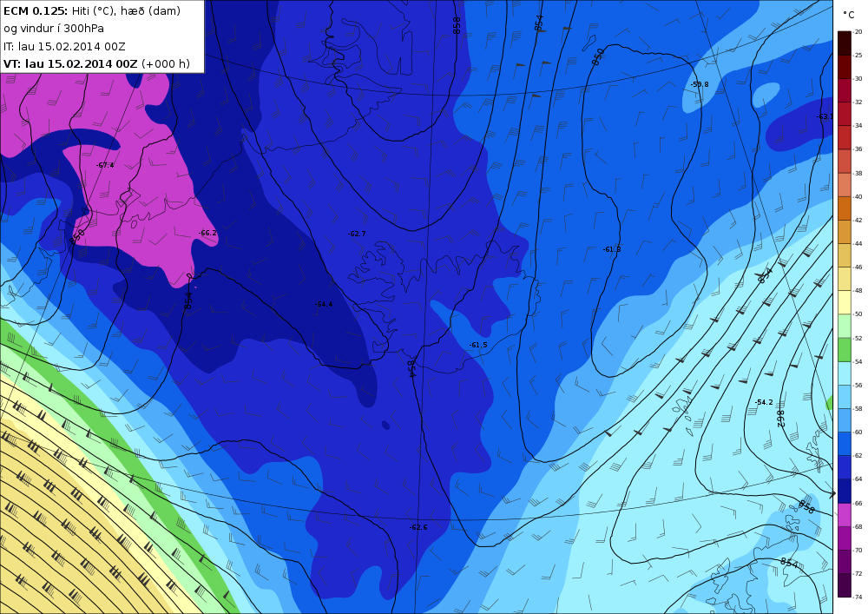Click the -20 tick label on the legend
The image size is (868, 614).
click(858, 31)
